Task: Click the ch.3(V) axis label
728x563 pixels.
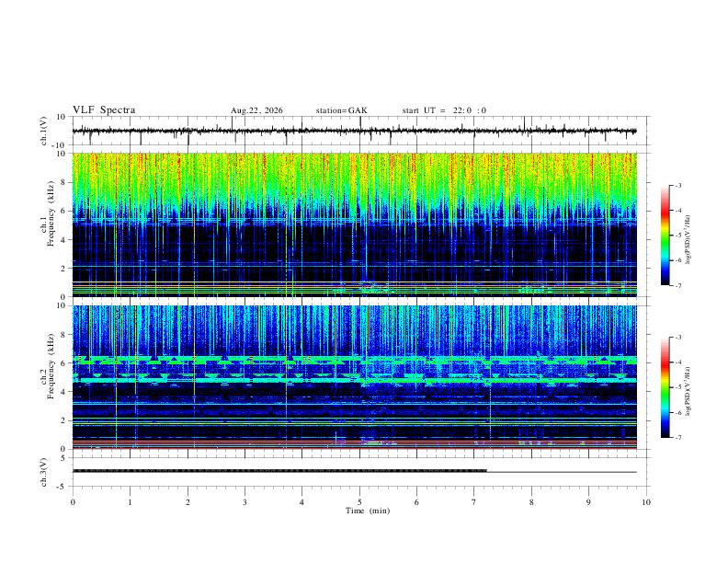Action: coord(44,472)
